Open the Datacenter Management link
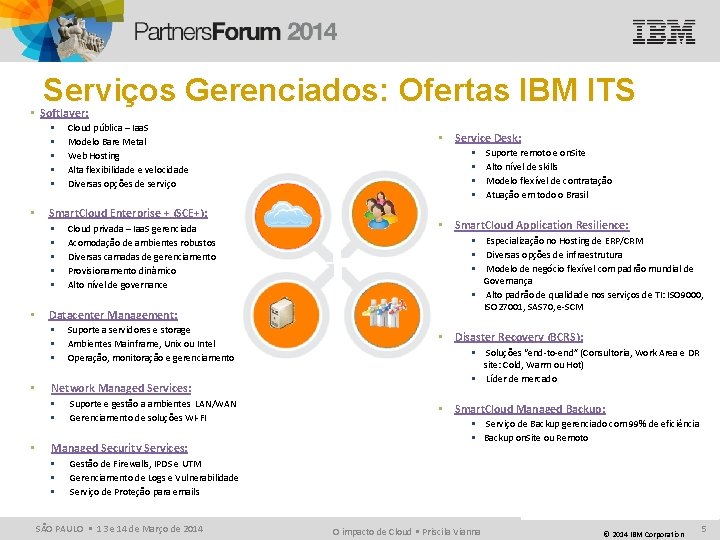 [x=113, y=315]
